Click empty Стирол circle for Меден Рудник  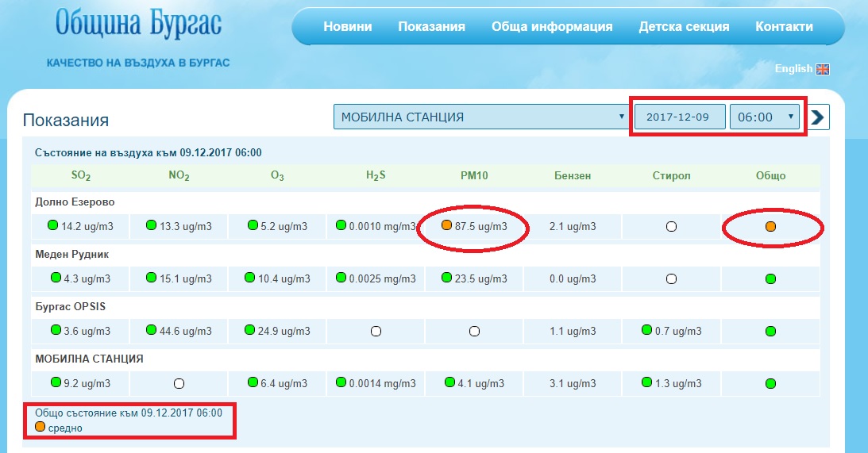[672, 278]
